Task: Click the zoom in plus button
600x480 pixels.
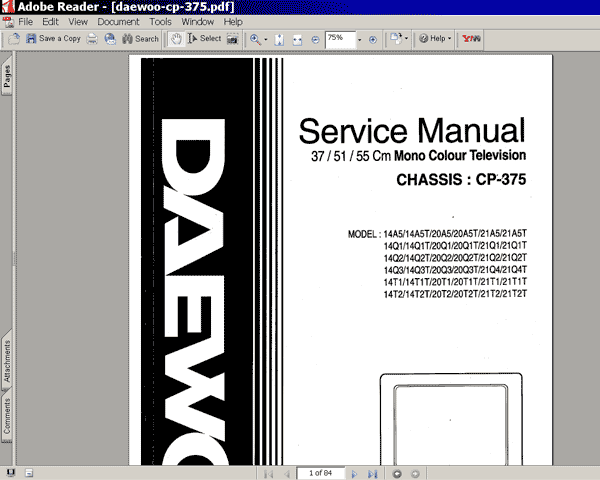Action: click(373, 39)
